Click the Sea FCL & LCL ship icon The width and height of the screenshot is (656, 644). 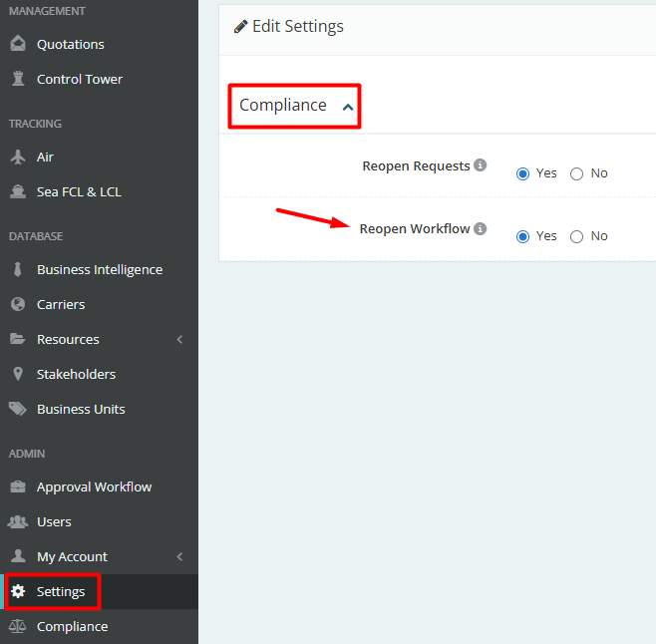click(17, 191)
